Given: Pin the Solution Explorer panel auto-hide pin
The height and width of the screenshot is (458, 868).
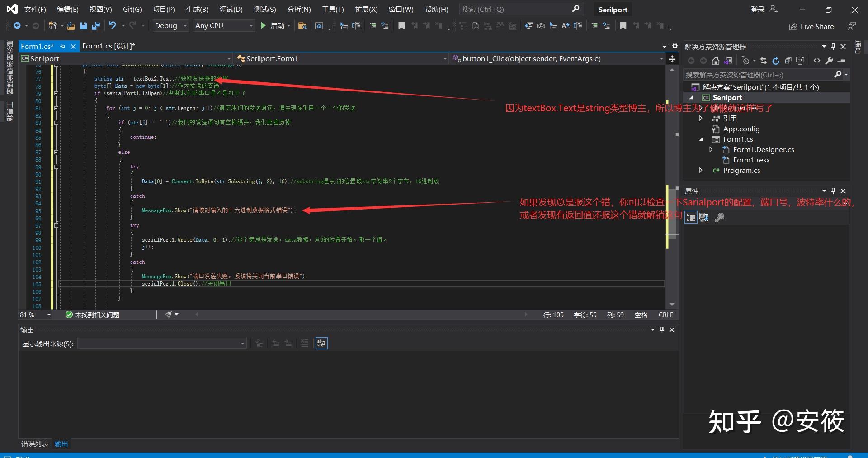Looking at the screenshot, I should click(833, 46).
